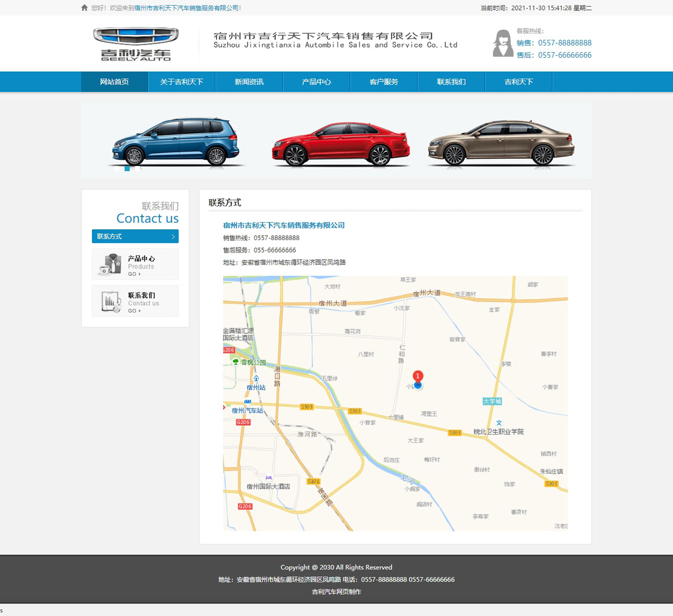Select the first carousel indicator dot

pos(117,168)
